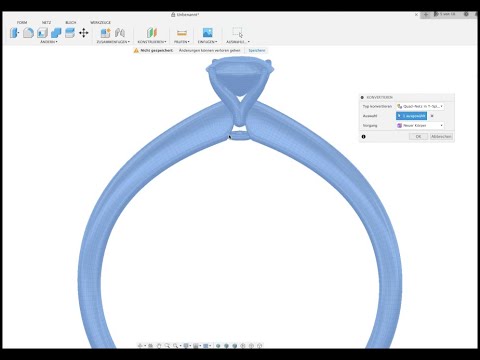Switch to the BLECH tab
Image resolution: width=480 pixels, height=360 pixels.
tap(71, 22)
